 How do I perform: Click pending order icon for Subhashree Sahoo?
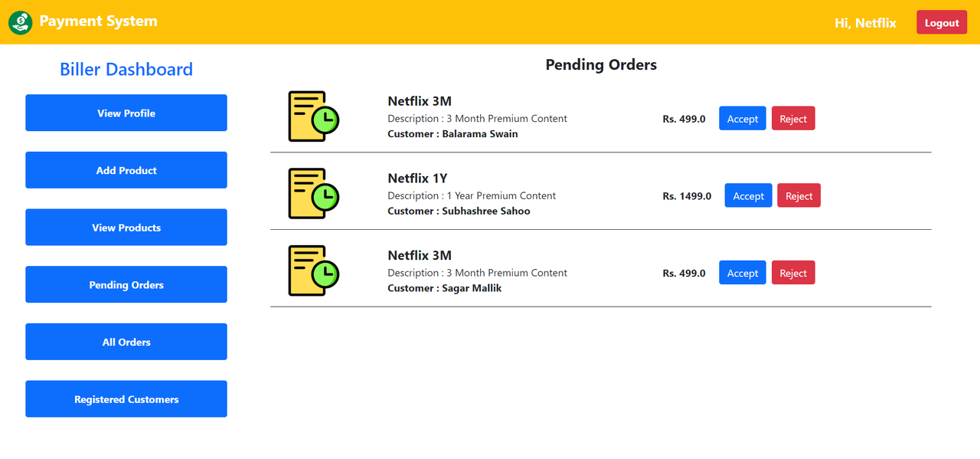[x=313, y=194]
